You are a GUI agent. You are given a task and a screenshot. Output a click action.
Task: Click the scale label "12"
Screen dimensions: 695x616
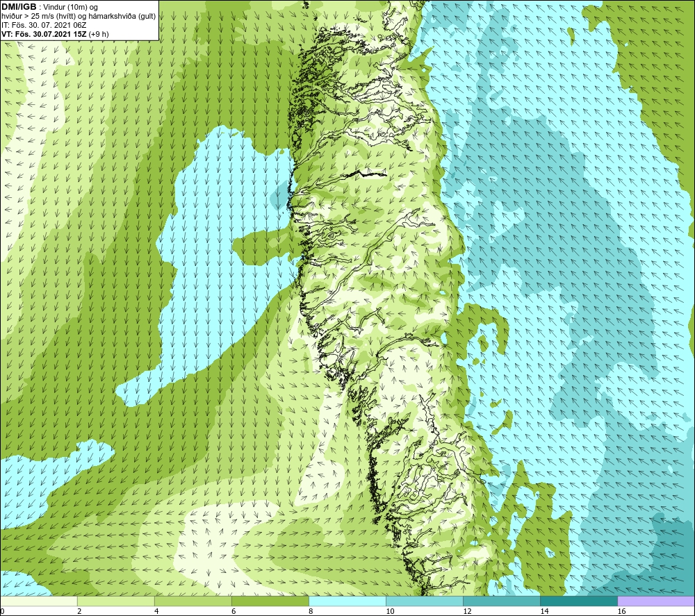(467, 611)
